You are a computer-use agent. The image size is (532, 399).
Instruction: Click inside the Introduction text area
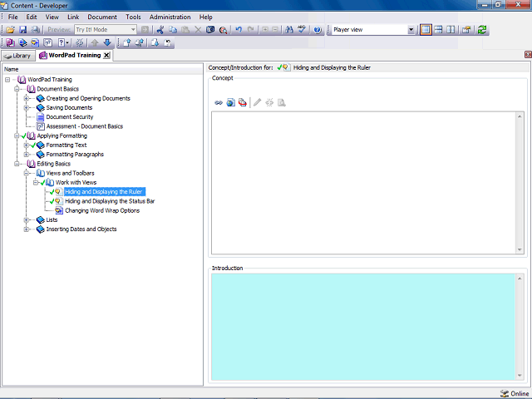coord(363,327)
